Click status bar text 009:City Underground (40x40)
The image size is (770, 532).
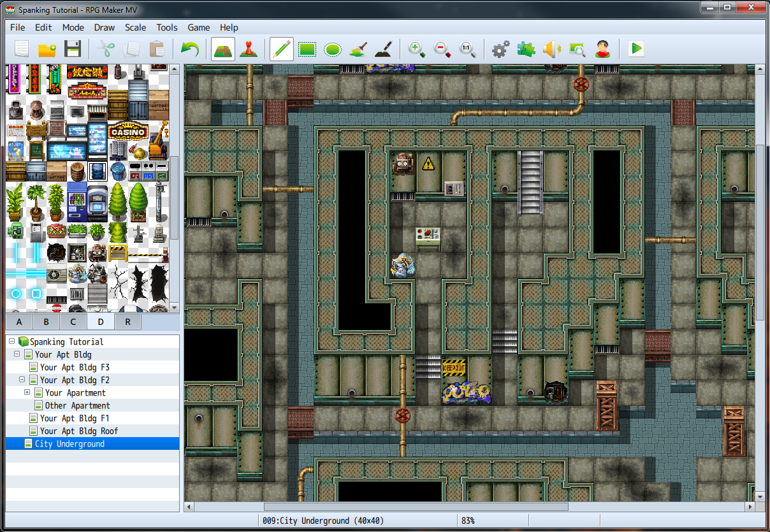click(x=323, y=521)
